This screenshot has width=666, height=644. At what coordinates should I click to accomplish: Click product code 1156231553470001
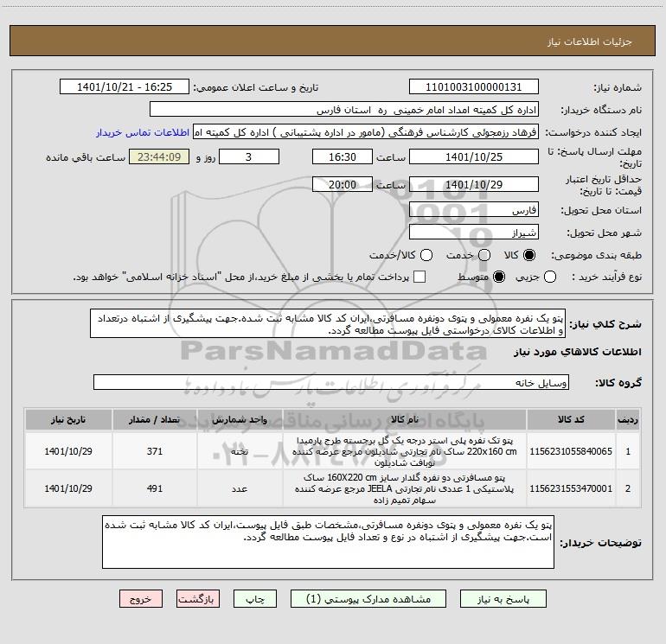coord(571,488)
